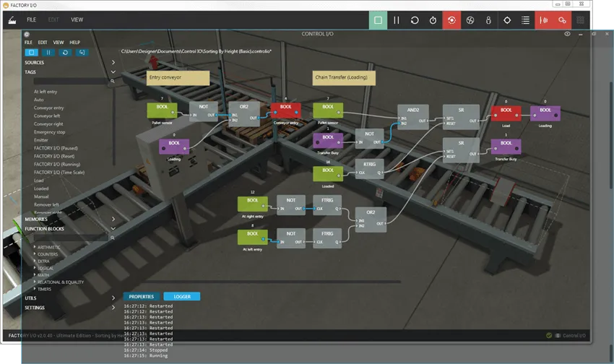Click the target crosshair toolbar icon
Viewport: 614px width, 364px height.
click(507, 20)
